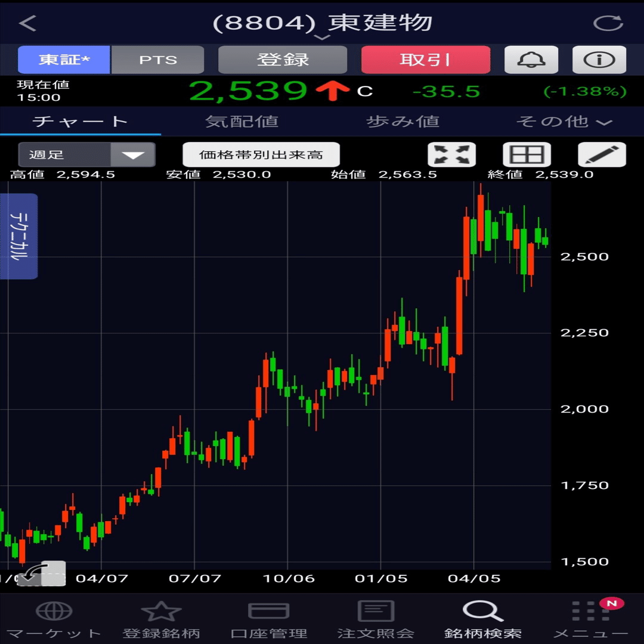Open the 週足 timeframe dropdown
The height and width of the screenshot is (644, 644).
pyautogui.click(x=86, y=155)
